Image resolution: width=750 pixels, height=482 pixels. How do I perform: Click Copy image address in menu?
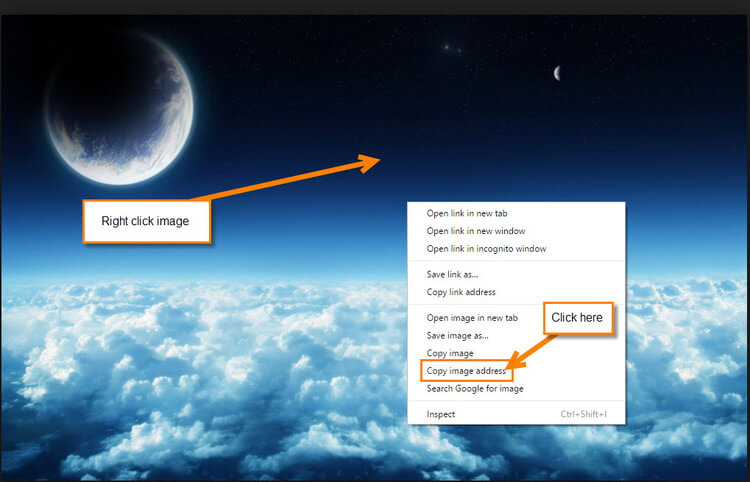(x=516, y=371)
